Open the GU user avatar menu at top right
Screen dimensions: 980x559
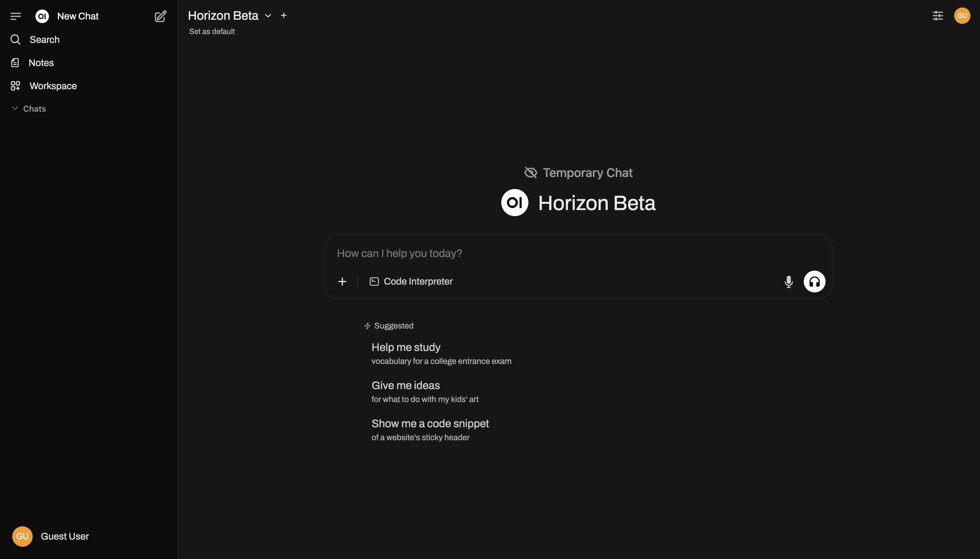point(962,16)
